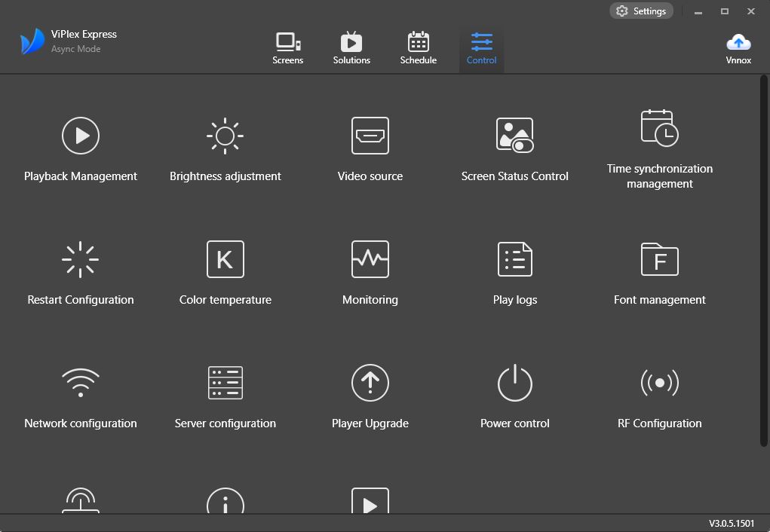View the Play logs
770x532 pixels.
[x=515, y=259]
